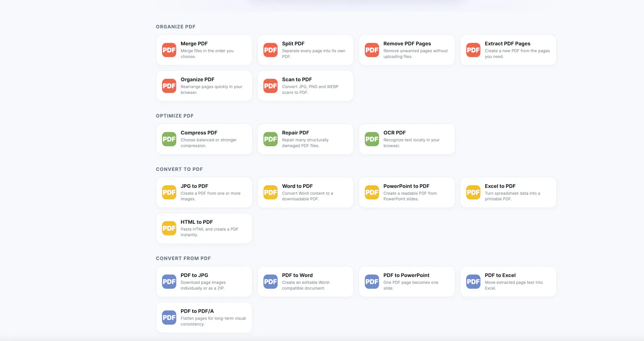This screenshot has width=644, height=341.
Task: Open the JPG to PDF title
Action: coord(194,186)
